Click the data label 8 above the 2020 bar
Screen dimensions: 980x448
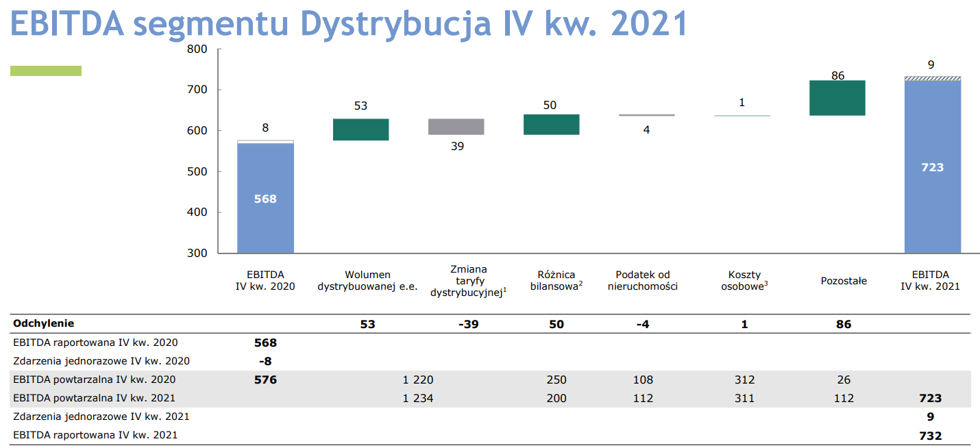266,127
